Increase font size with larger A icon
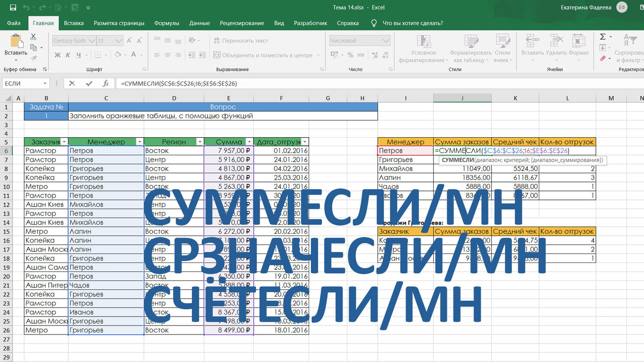This screenshot has width=644, height=362. pos(129,41)
